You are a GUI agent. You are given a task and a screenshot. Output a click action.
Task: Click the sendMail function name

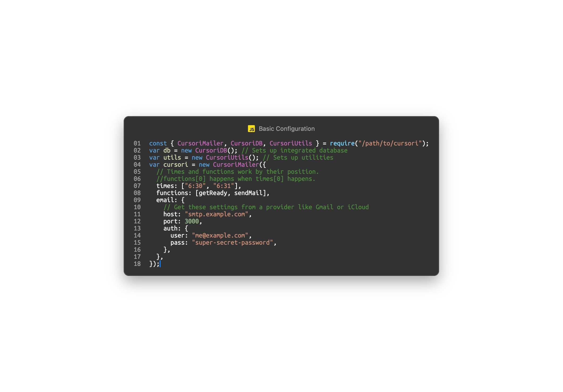(x=248, y=193)
